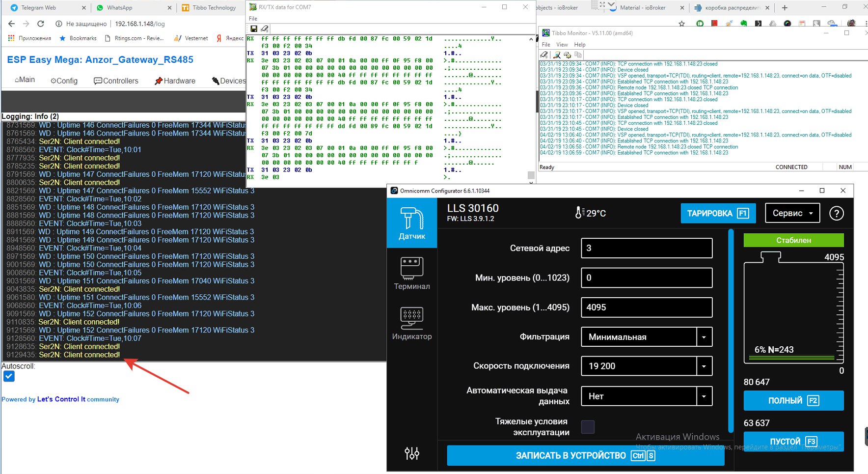Reload the ESP Easy log page
This screenshot has height=474, width=868.
click(41, 24)
